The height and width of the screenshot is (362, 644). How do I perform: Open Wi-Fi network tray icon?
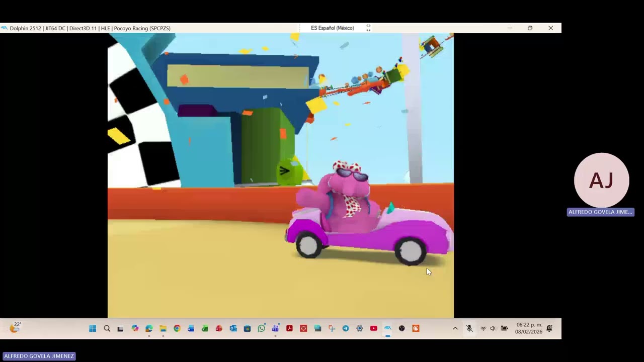pyautogui.click(x=483, y=328)
